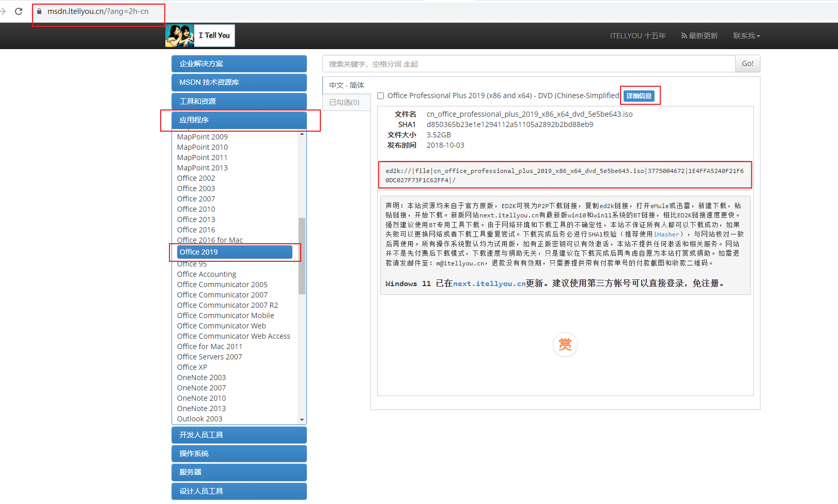Select Office XP in the list

[x=192, y=367]
